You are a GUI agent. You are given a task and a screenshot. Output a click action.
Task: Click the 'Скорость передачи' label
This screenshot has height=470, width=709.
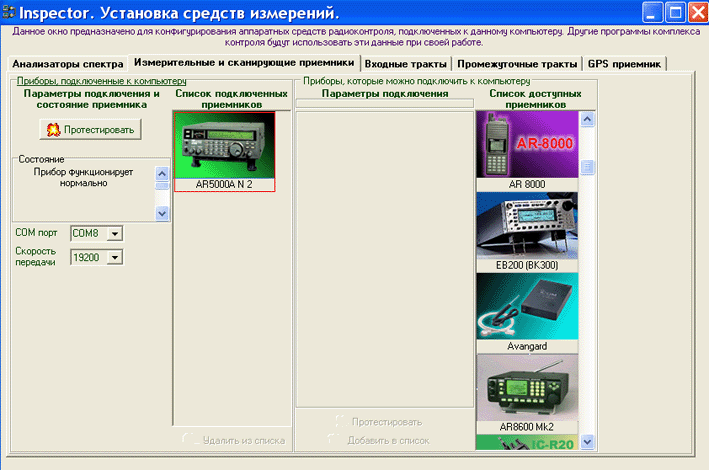tap(36, 256)
